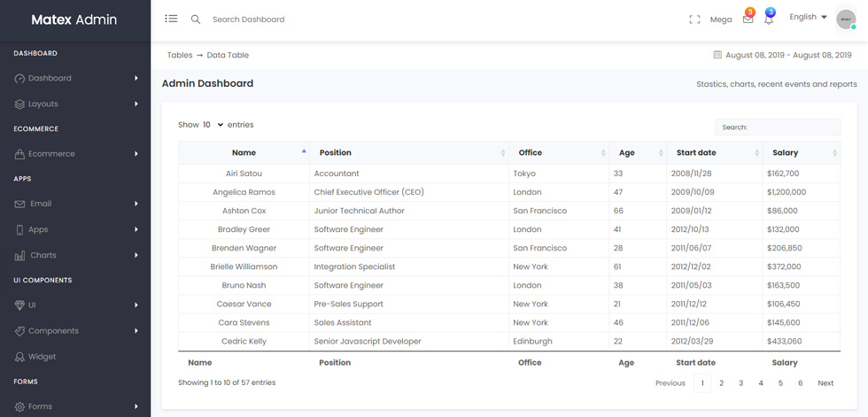The width and height of the screenshot is (868, 417).
Task: Click the Components puzzle icon
Action: pos(19,331)
